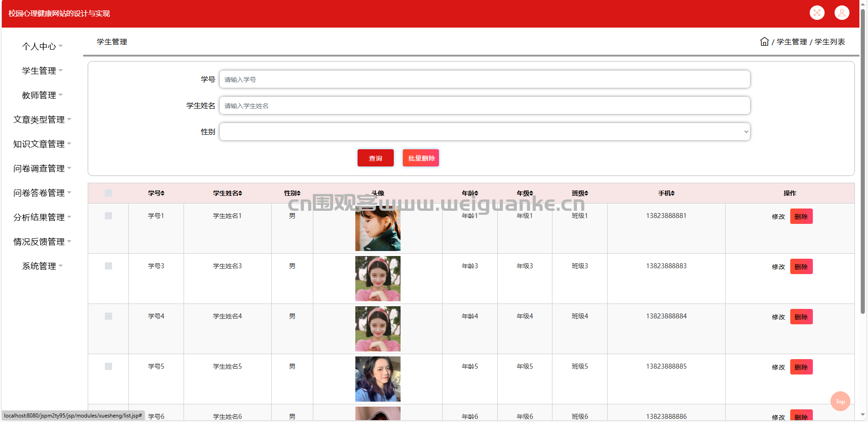868x422 pixels.
Task: Expand 问卷答卷管理 sidebar menu
Action: 42,193
